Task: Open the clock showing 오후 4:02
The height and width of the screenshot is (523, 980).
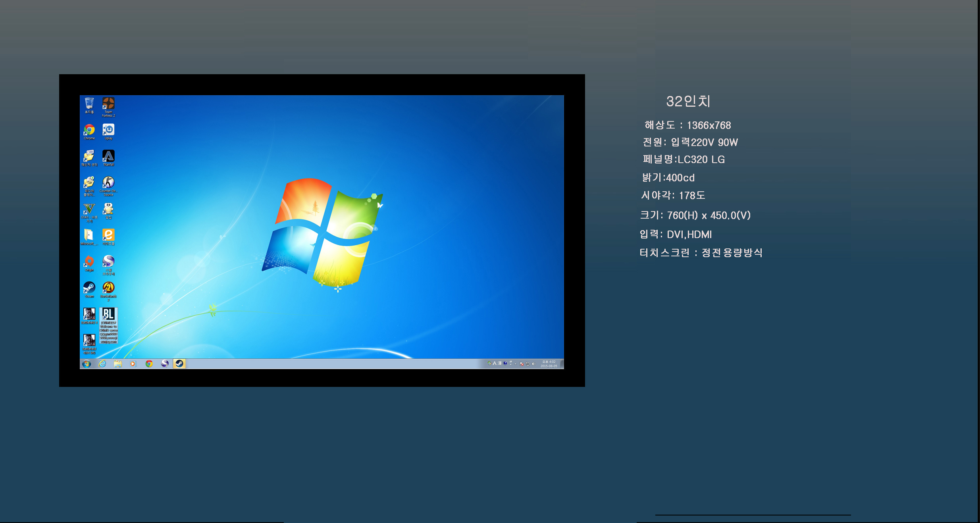Action: point(549,364)
